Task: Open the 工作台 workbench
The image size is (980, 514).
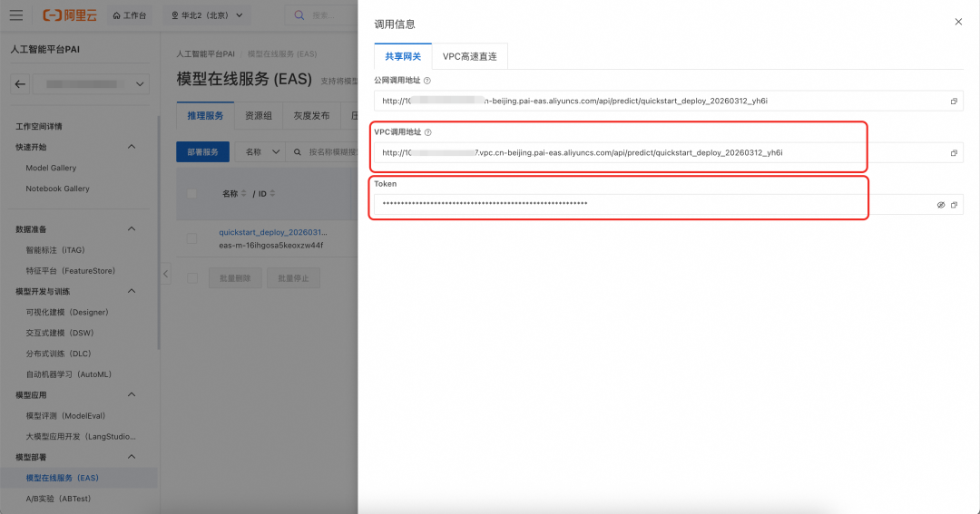Action: pyautogui.click(x=130, y=15)
